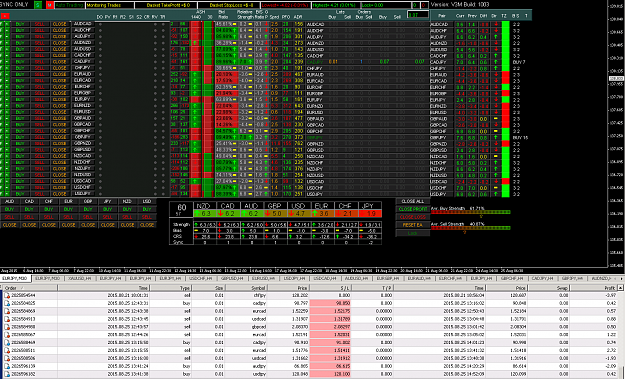Click the RESET EA button
625x379 pixels.
tap(413, 225)
